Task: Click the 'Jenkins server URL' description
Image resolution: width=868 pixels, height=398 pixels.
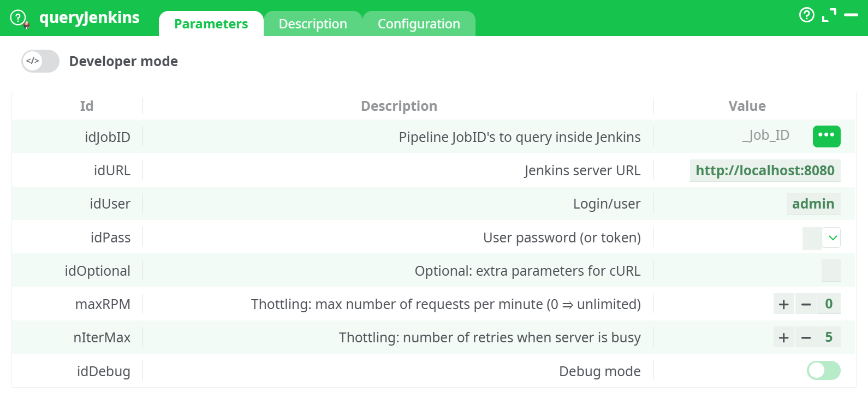Action: (x=582, y=170)
